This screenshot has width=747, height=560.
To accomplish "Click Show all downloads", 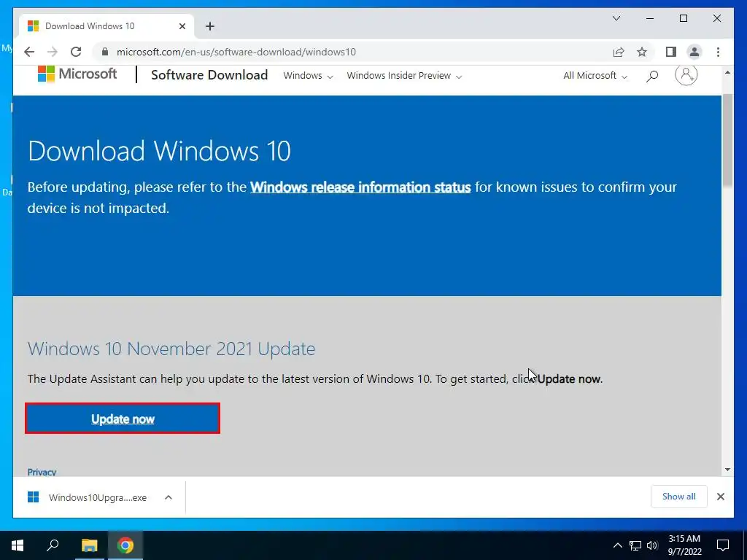I will click(x=679, y=497).
